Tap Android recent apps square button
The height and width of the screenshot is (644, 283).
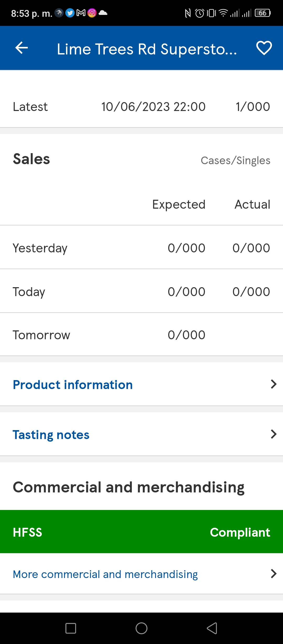tap(71, 628)
